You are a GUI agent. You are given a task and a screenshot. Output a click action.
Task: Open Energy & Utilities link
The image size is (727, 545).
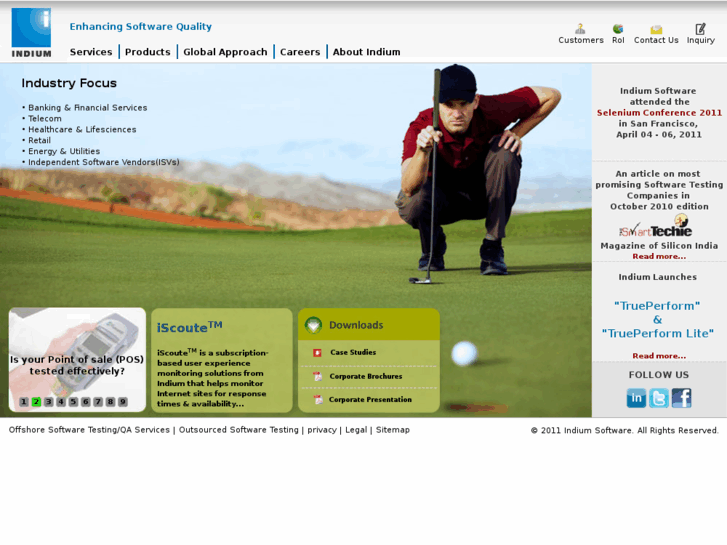tap(64, 151)
